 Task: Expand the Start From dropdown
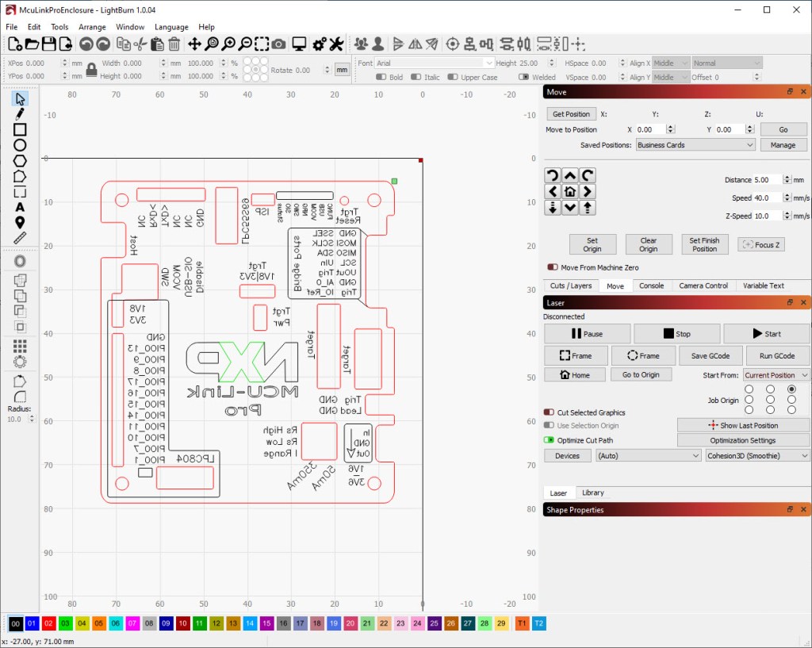coord(776,375)
